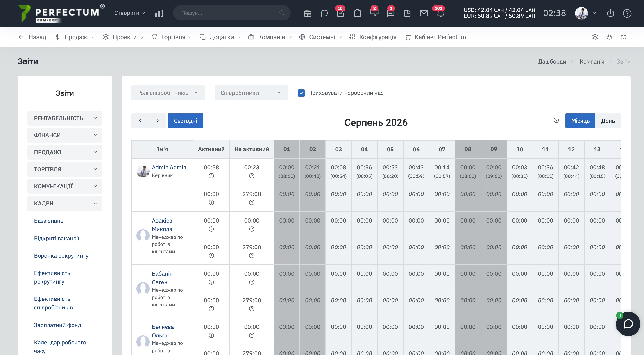
Task: Open the Admin Admin profile link
Action: 169,168
